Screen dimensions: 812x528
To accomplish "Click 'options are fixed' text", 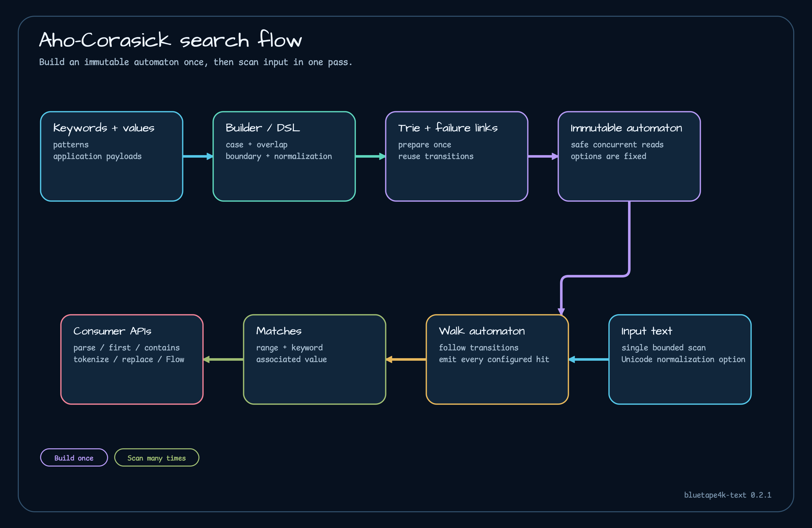I will click(x=608, y=156).
